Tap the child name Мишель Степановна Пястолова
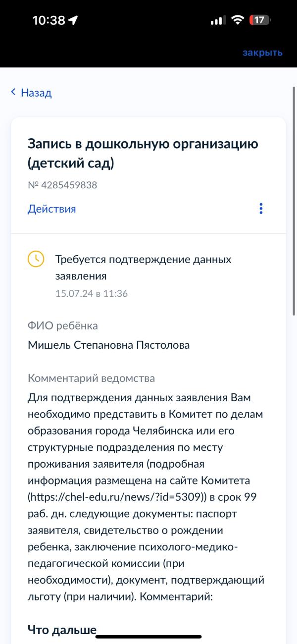The width and height of the screenshot is (297, 644). [x=109, y=345]
